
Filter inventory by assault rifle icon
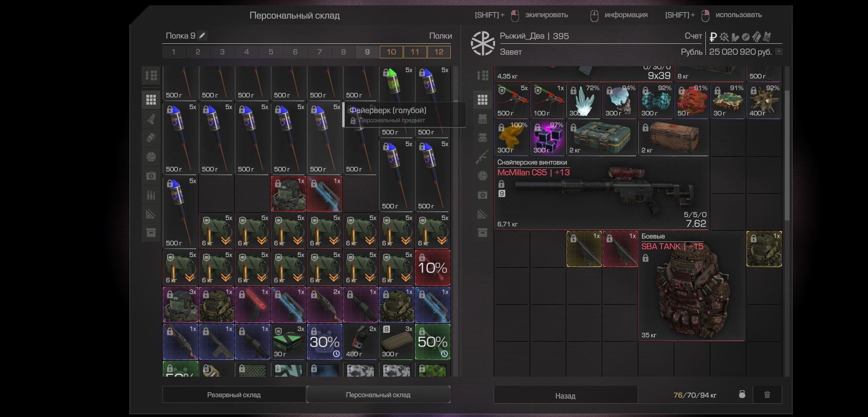click(x=482, y=157)
